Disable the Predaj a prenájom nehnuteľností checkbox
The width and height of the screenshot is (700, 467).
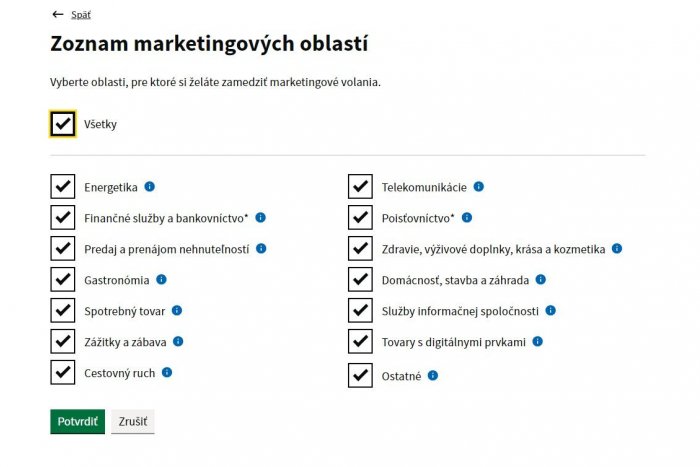tap(63, 248)
